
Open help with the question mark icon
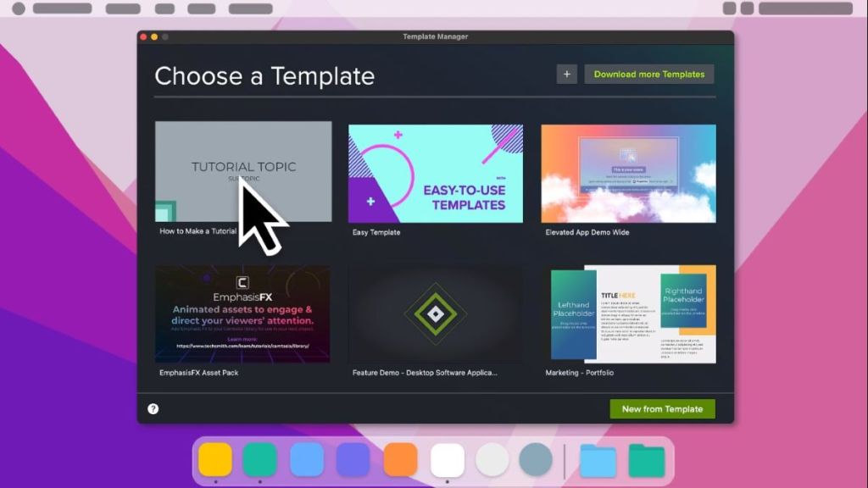(153, 408)
